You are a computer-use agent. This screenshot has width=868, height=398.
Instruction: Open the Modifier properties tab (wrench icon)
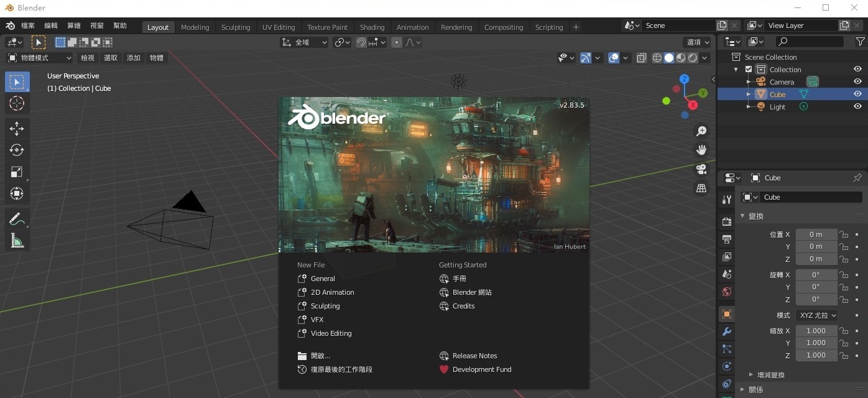(x=726, y=331)
